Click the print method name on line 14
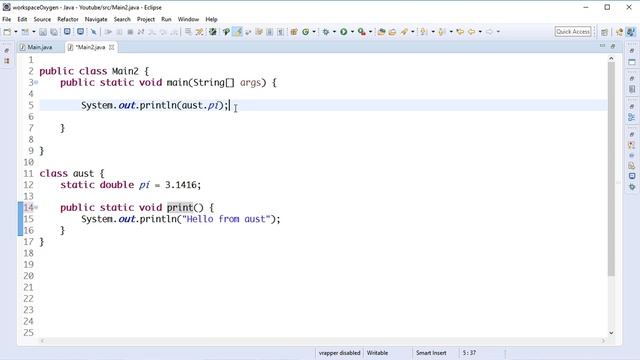640x360 pixels. 180,208
